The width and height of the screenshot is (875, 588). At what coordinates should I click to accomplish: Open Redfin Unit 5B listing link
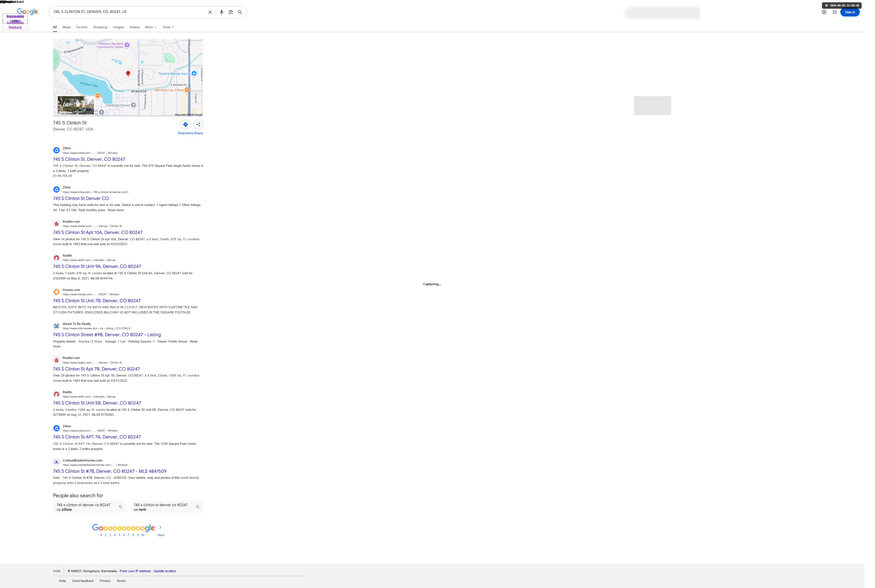97,403
